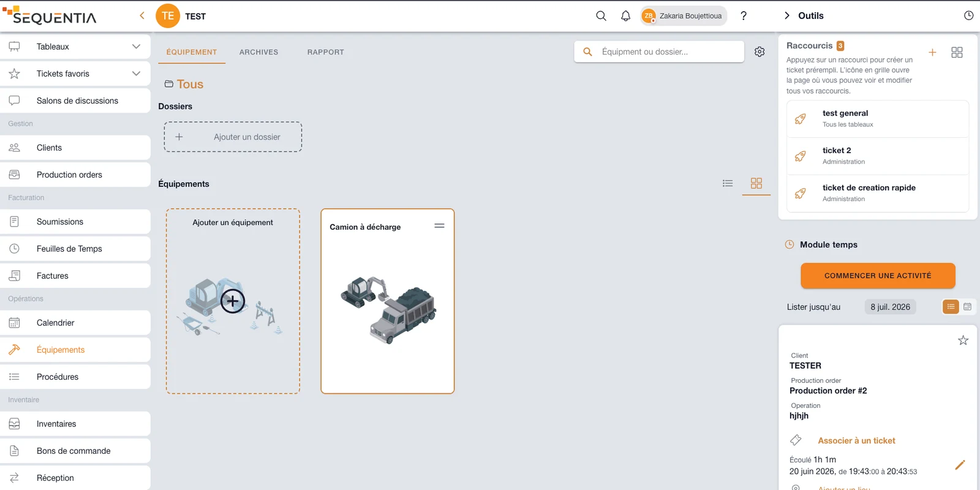Open the Zakaria Boujettioua user profile
The width and height of the screenshot is (980, 490).
pos(684,16)
